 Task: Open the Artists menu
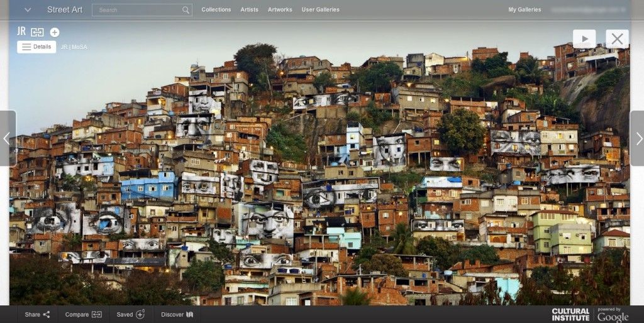tap(249, 10)
